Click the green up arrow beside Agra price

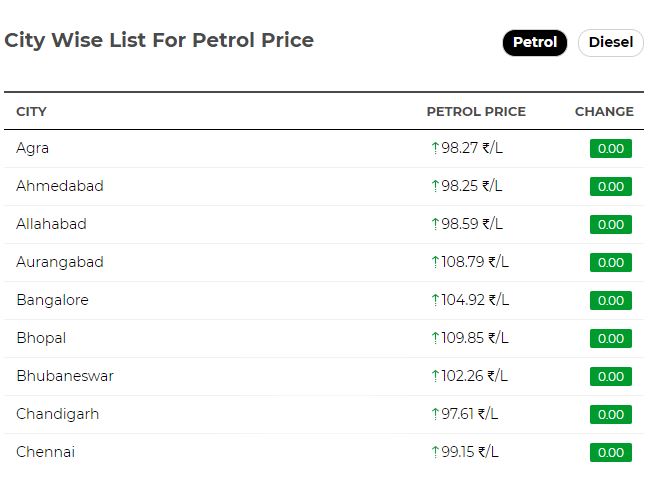[x=435, y=148]
